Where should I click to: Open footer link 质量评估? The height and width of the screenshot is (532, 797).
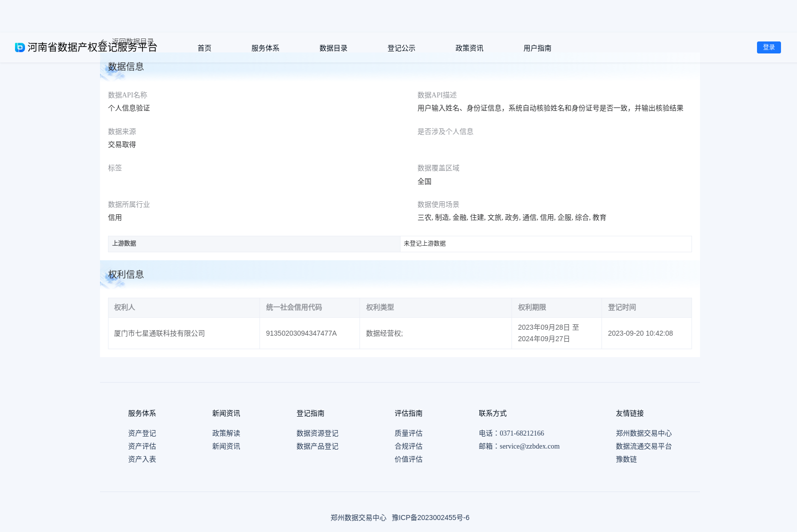(408, 433)
